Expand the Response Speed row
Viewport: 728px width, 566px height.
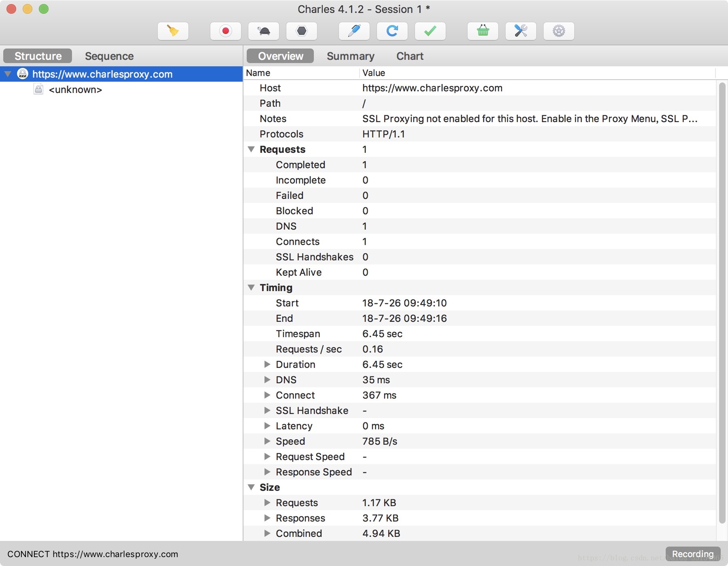(267, 472)
